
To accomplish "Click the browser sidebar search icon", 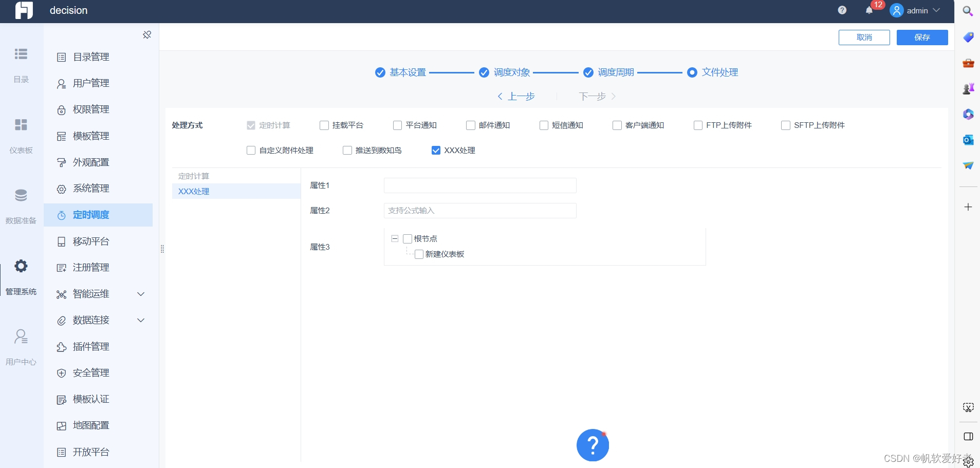I will 968,11.
